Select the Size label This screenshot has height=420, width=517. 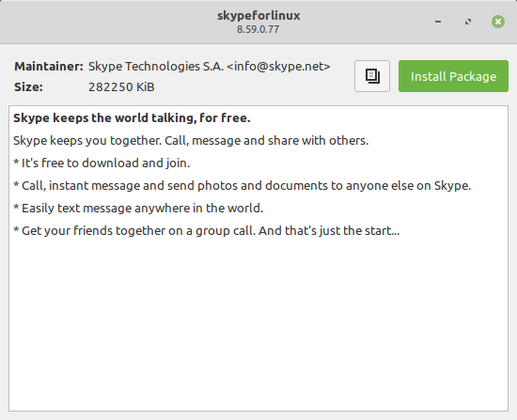pyautogui.click(x=28, y=87)
